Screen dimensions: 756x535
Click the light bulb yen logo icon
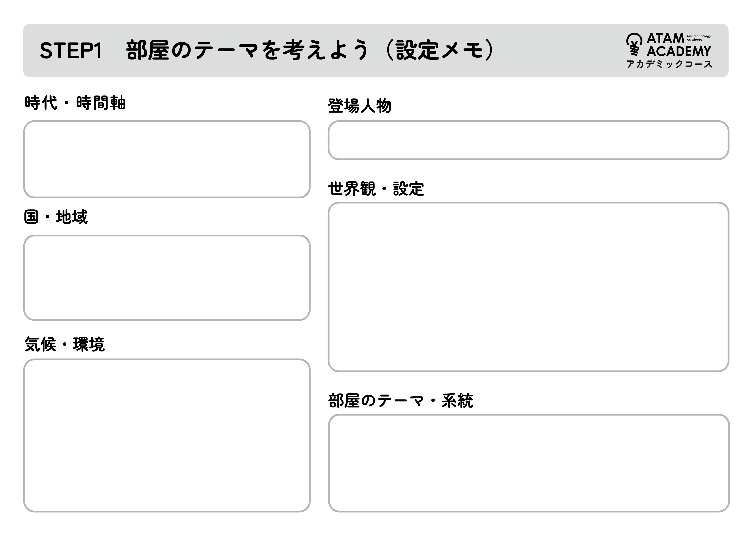coord(634,44)
